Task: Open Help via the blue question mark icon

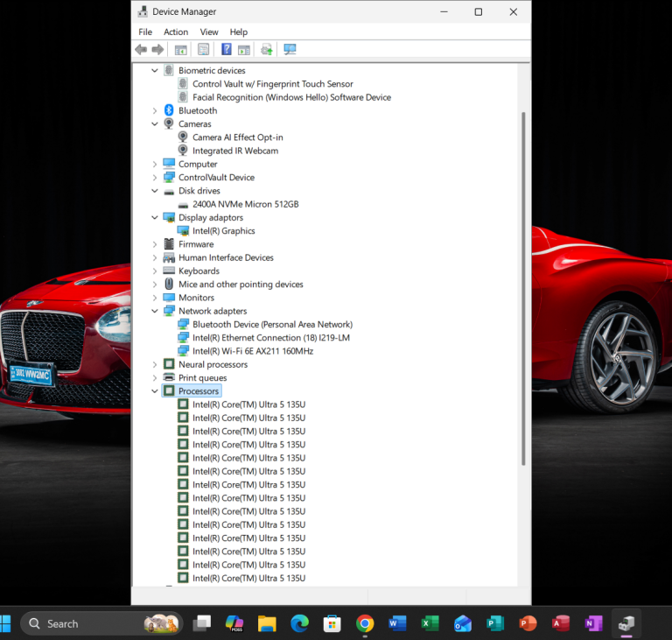Action: 226,50
